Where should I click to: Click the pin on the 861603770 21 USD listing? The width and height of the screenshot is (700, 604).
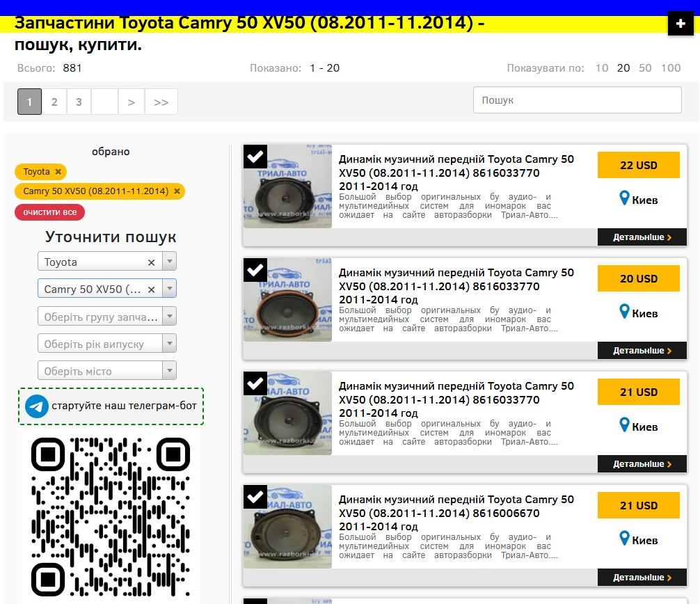click(x=625, y=424)
